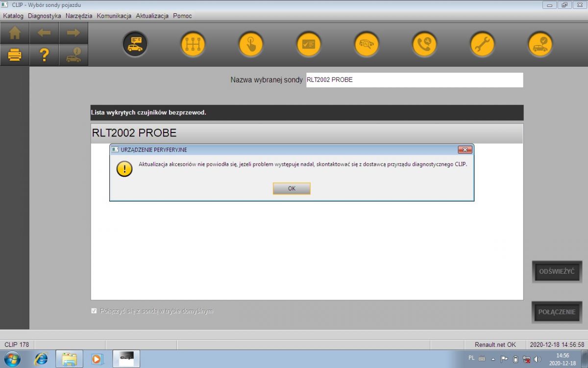Click the Lista wykrytych czujników header
Screen dimensions: 588x368
(x=307, y=113)
